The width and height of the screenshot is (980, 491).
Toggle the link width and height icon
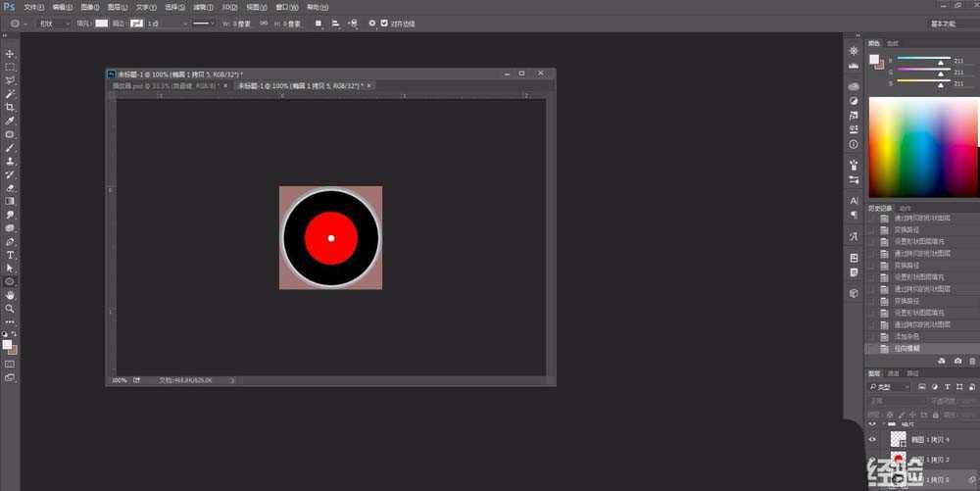point(263,23)
